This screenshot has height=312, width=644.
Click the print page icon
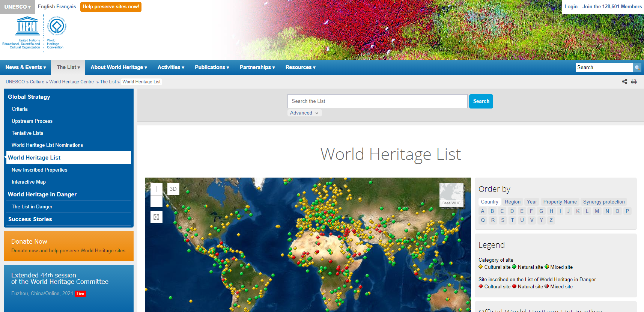634,81
